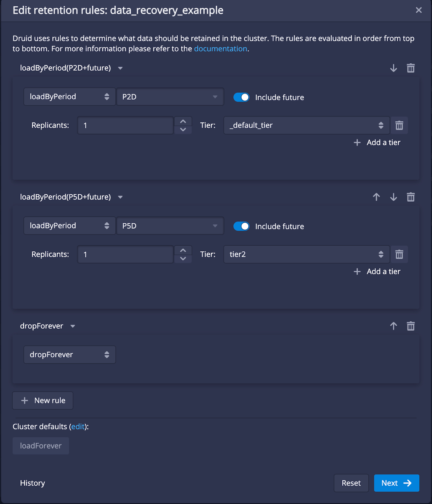Open rule type dropdown in P5D rule
The image size is (432, 504).
pos(70,226)
